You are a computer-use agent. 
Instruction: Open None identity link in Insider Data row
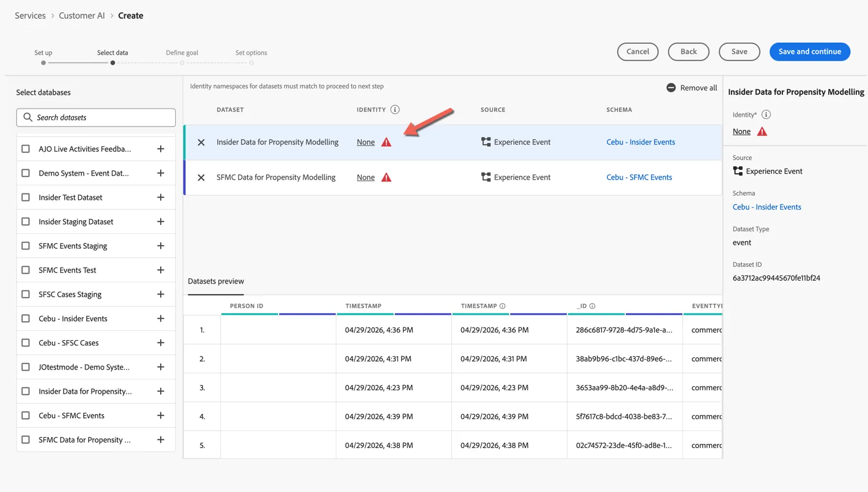[x=366, y=142]
